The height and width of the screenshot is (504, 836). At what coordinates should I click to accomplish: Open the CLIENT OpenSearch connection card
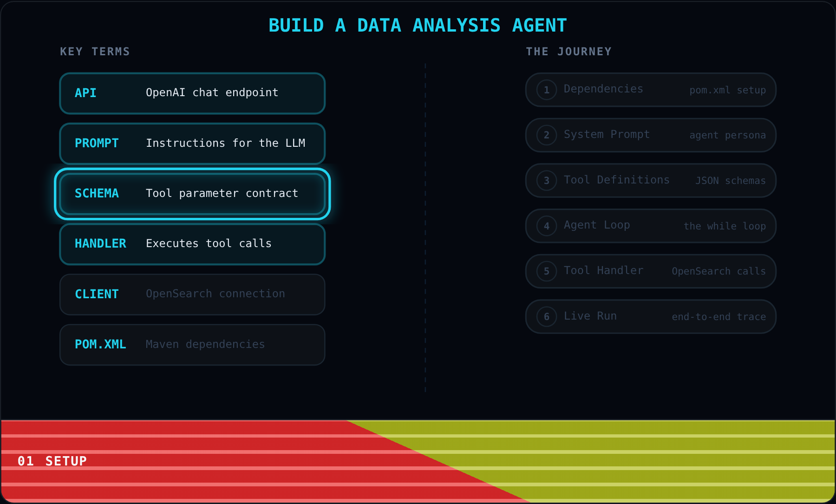(192, 295)
